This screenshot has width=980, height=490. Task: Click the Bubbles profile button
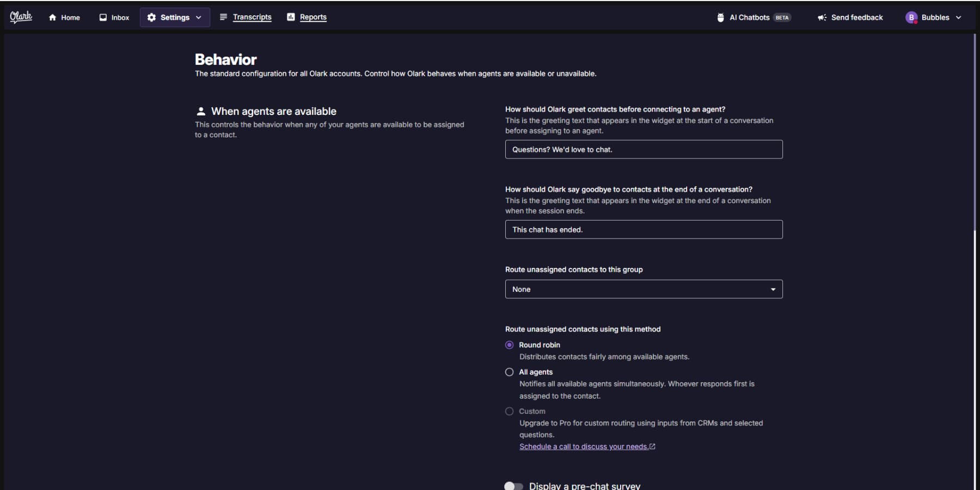click(x=933, y=17)
